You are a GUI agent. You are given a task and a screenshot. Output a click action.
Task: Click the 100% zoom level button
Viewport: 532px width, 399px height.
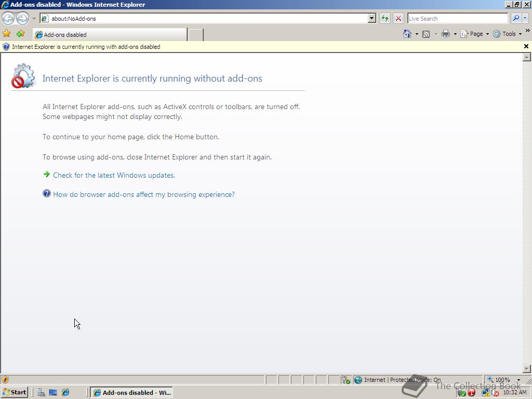[x=499, y=380]
